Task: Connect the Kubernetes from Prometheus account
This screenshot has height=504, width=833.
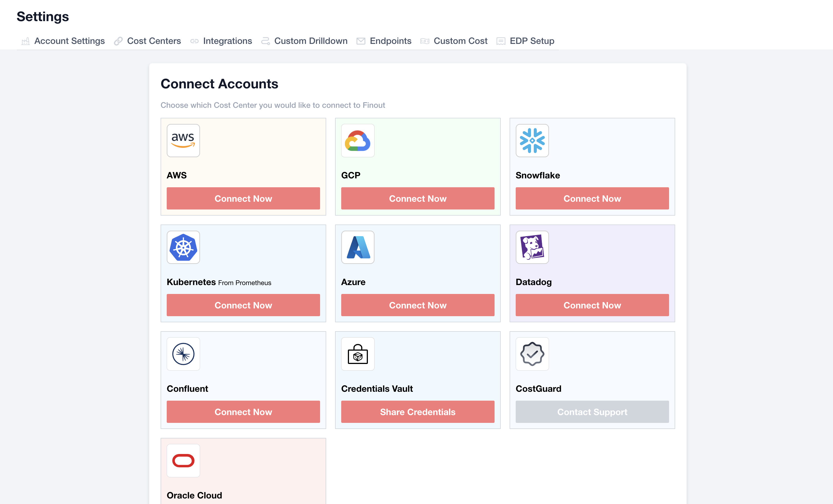Action: point(243,305)
